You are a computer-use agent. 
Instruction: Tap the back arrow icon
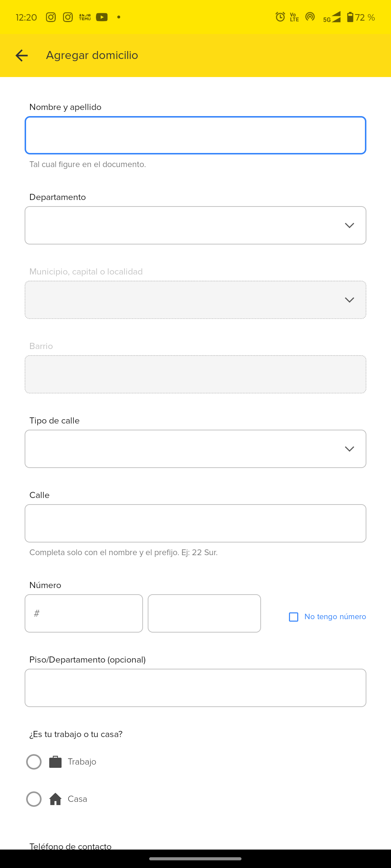(22, 55)
